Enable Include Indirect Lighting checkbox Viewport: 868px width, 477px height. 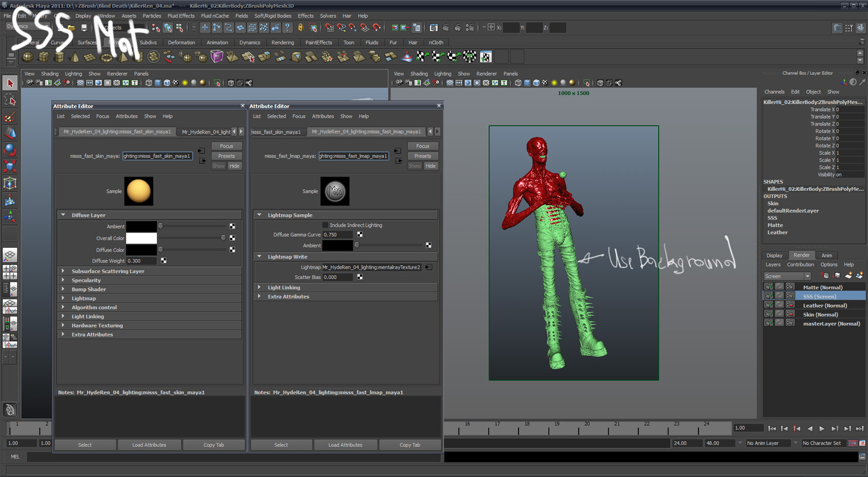point(325,225)
